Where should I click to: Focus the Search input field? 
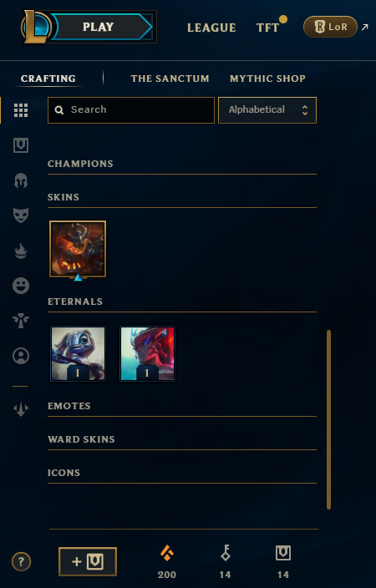pos(131,110)
